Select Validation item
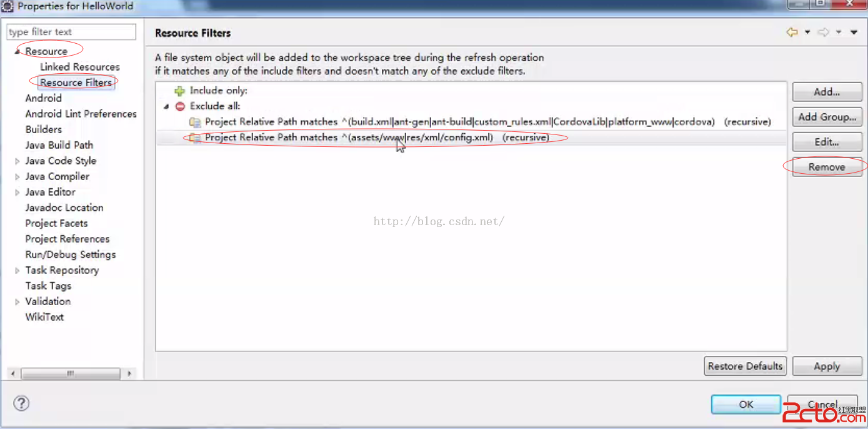 [47, 301]
